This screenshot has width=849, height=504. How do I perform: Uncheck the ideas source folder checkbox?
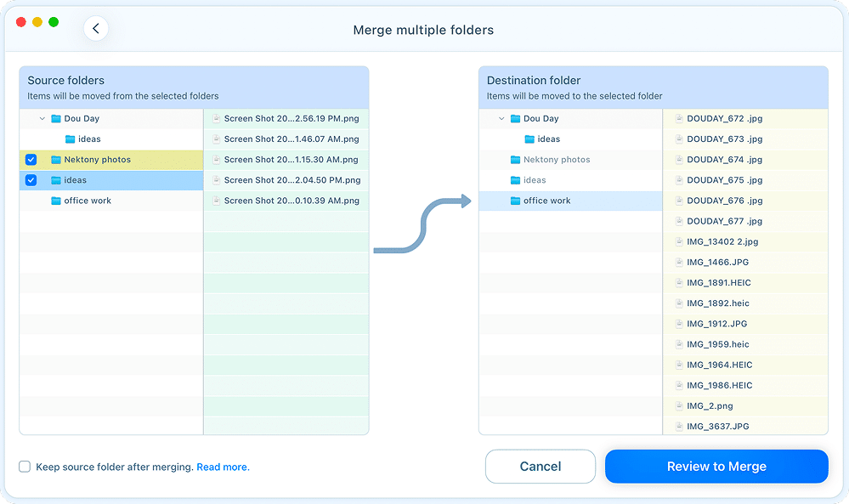click(x=31, y=180)
